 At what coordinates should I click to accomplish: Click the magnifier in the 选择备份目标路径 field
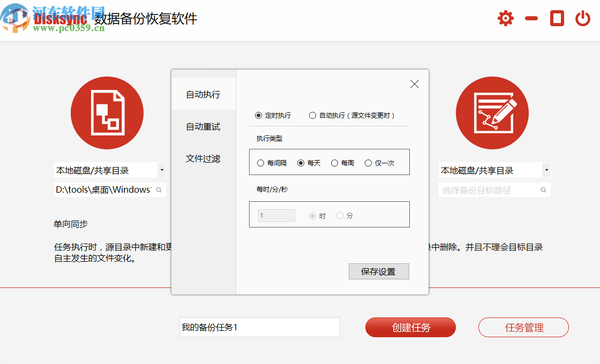pos(543,189)
